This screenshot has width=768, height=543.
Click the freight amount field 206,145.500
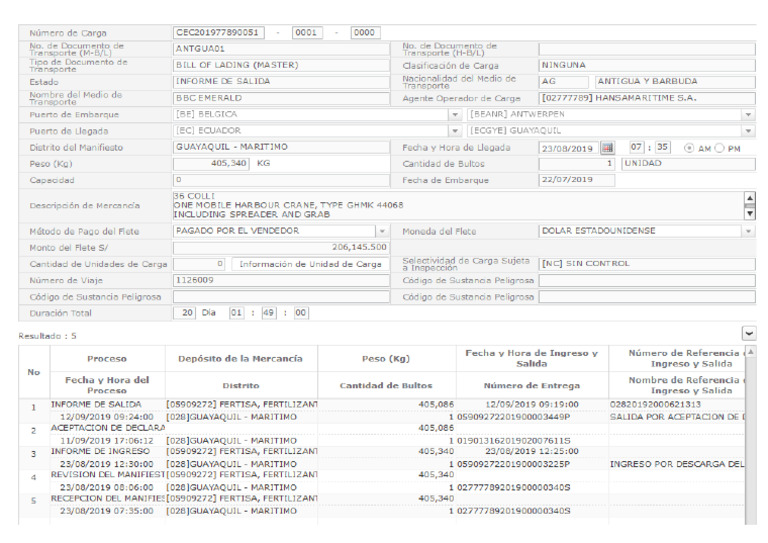click(281, 248)
